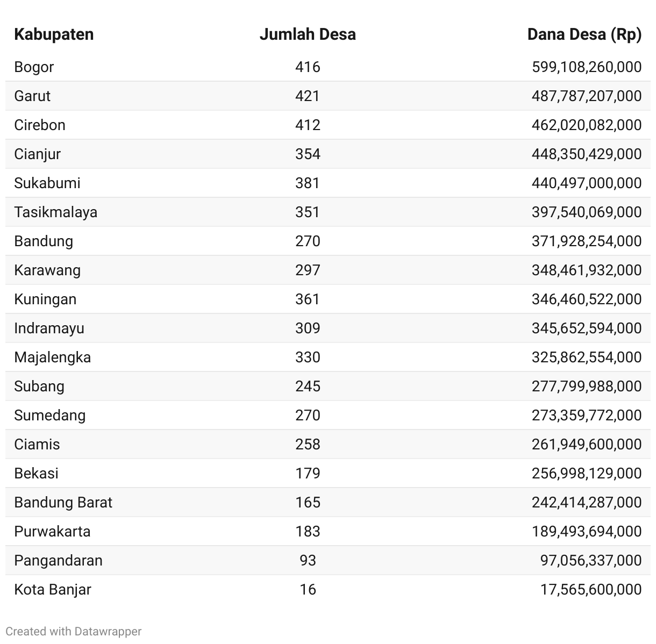
Task: Click the Cianjur row label
Action: [37, 154]
